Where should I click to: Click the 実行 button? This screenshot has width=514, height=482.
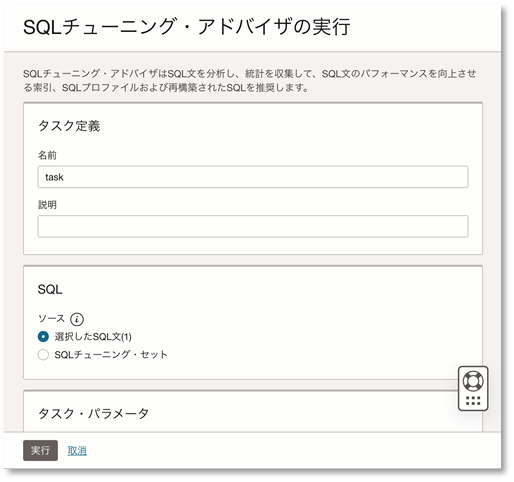click(40, 450)
